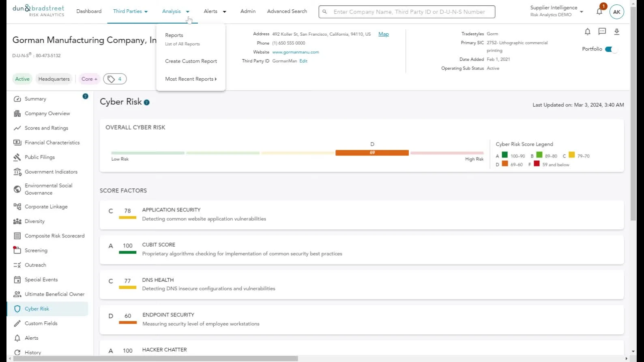Click the red F legend swatch
The width and height of the screenshot is (644, 362).
coord(537,164)
